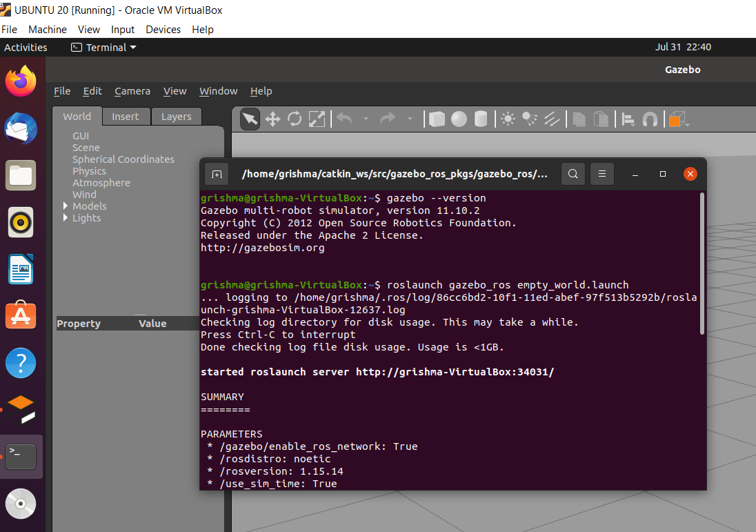Open Rhythmbox from the dock
This screenshot has width=756, height=532.
point(21,222)
